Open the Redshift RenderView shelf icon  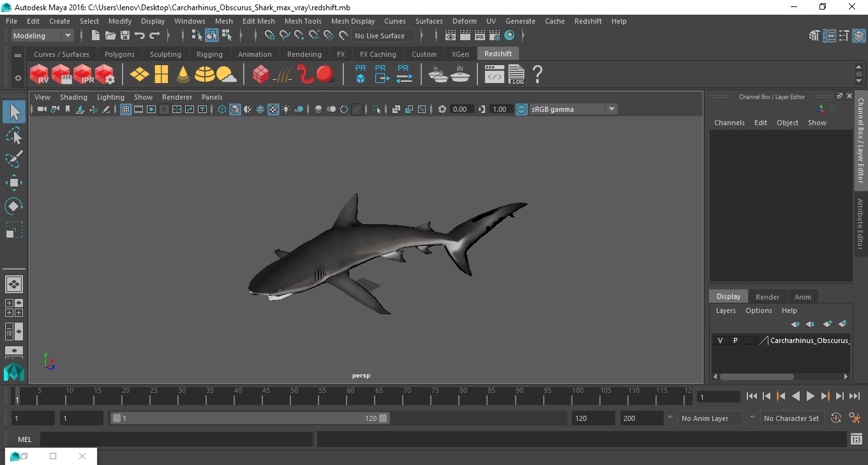(x=40, y=75)
